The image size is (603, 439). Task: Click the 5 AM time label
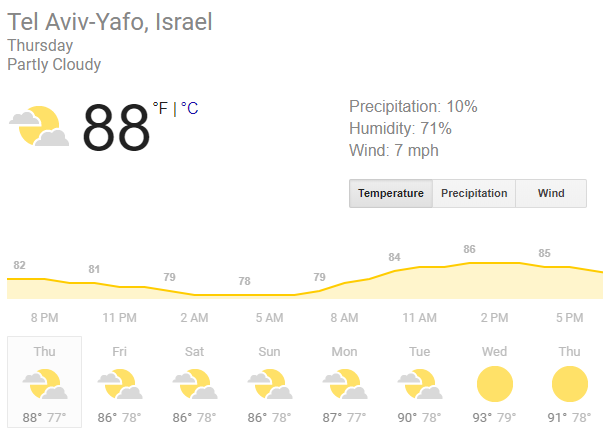(270, 318)
